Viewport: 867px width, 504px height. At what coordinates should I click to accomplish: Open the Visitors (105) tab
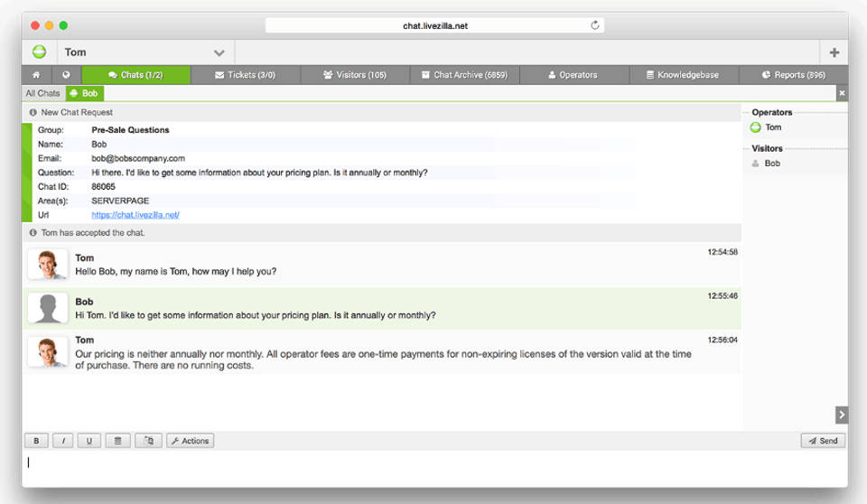click(354, 75)
